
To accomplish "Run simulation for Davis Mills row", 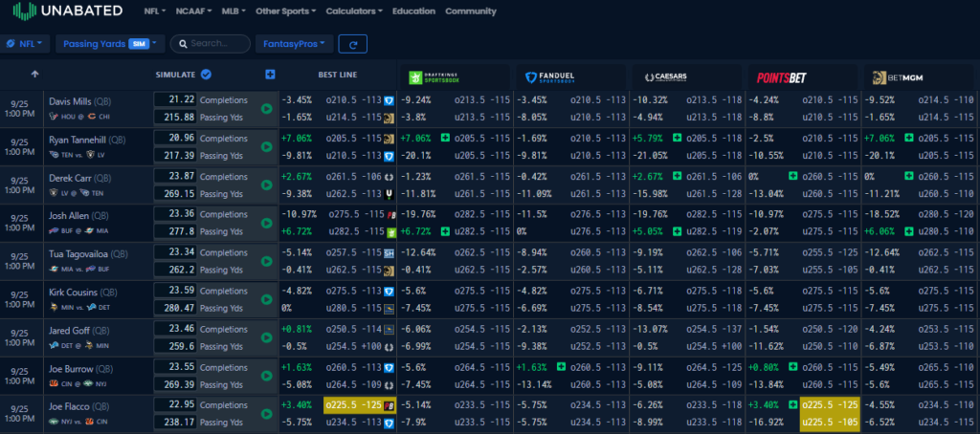I will 266,108.
